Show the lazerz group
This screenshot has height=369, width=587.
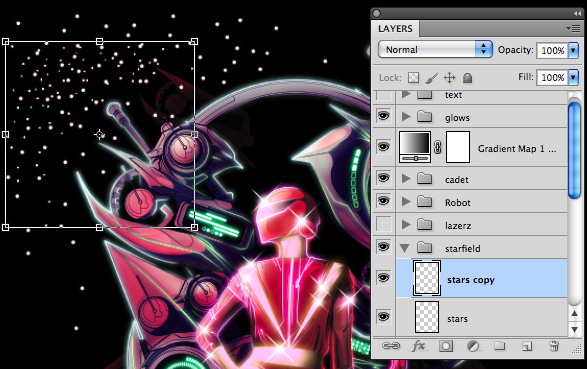click(384, 224)
